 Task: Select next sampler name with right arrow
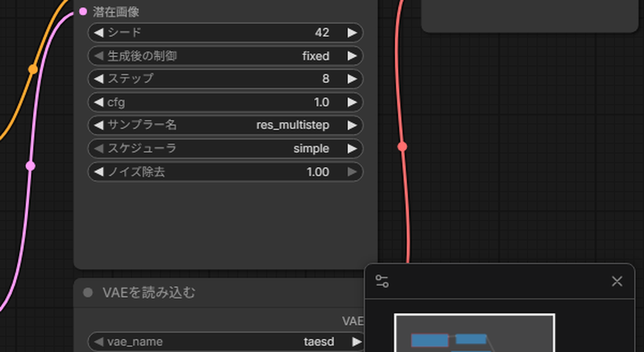352,125
